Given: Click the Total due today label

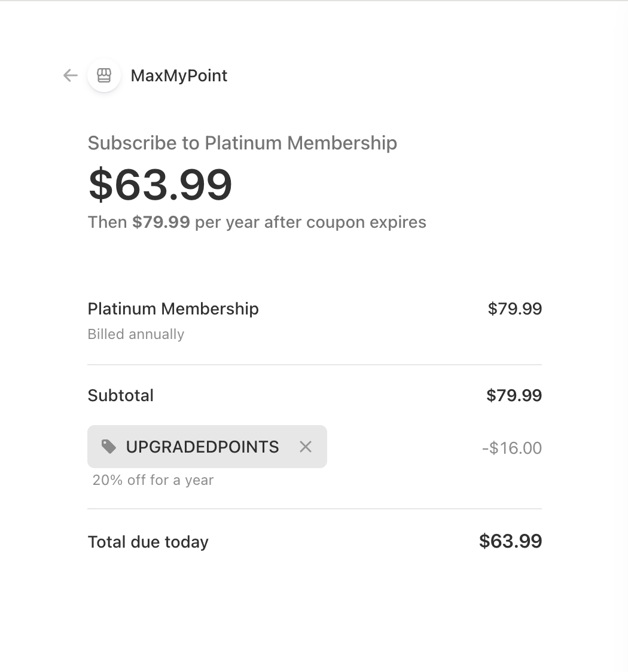Looking at the screenshot, I should click(148, 542).
